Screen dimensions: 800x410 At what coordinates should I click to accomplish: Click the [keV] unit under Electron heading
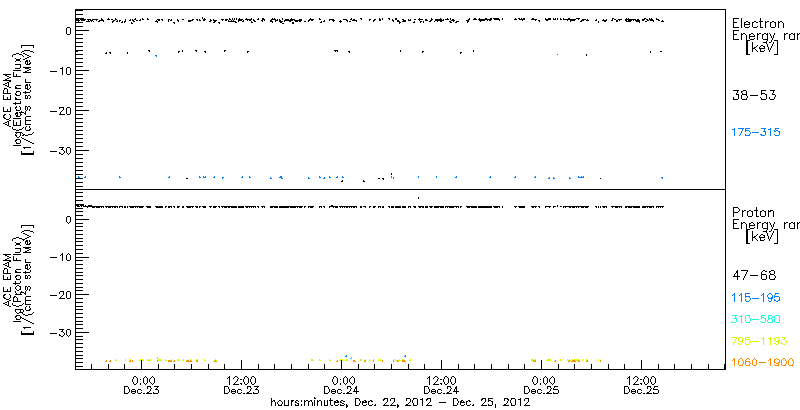(762, 48)
